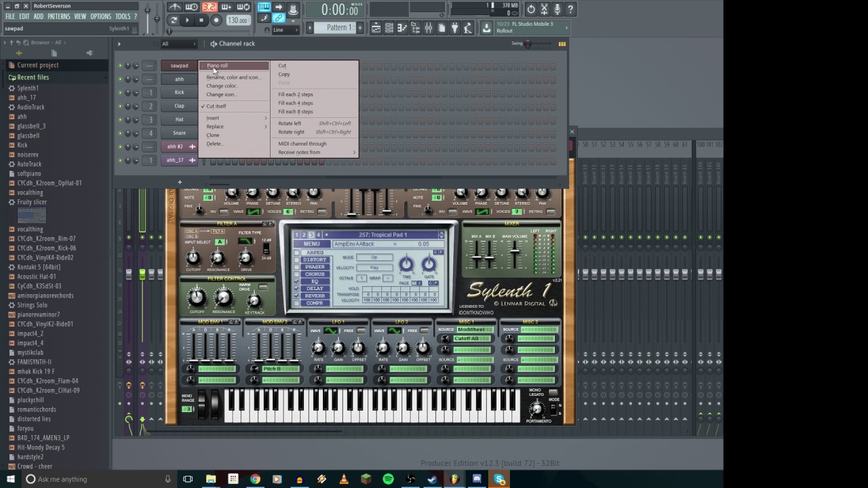This screenshot has width=868, height=488.
Task: Click the Play transport button
Action: point(188,20)
